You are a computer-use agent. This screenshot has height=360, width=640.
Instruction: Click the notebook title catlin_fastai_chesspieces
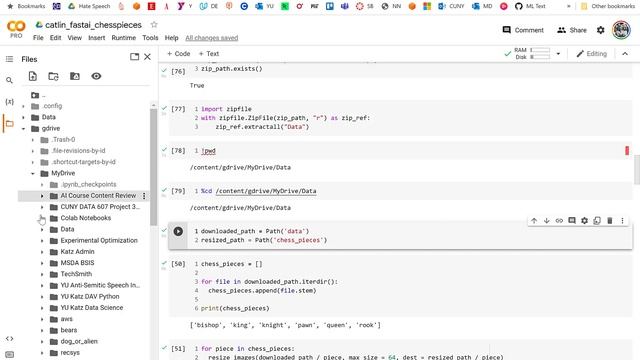[x=93, y=25]
